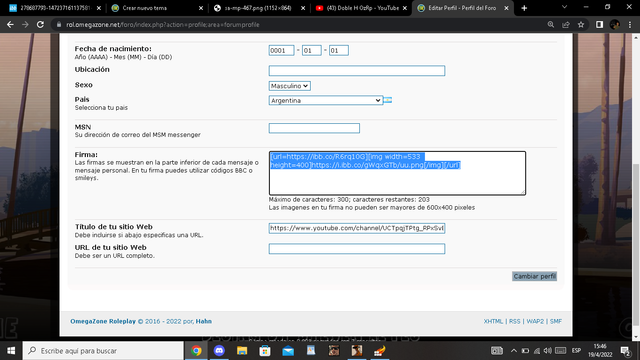
Task: Close the YouTube tab
Action: pyautogui.click(x=405, y=8)
